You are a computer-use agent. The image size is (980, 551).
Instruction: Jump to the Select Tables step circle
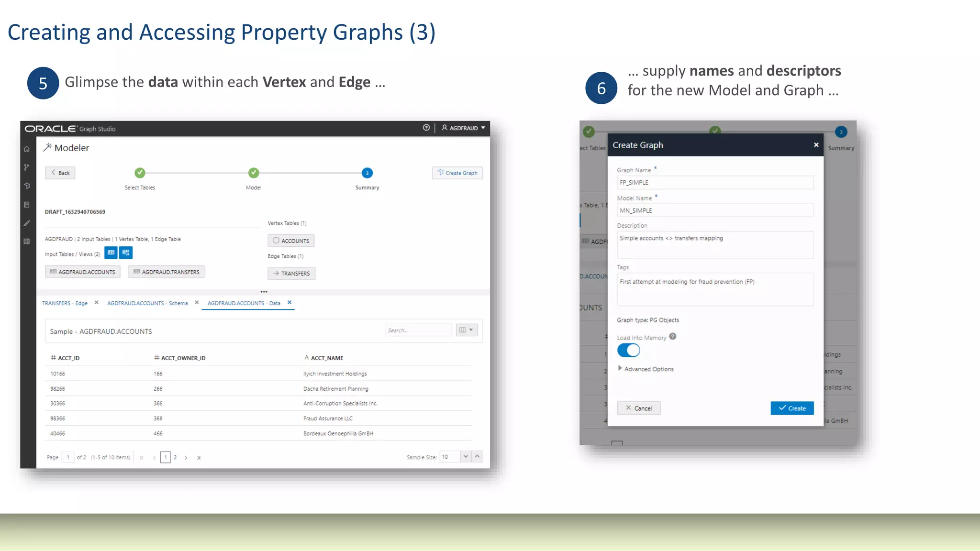pyautogui.click(x=140, y=173)
